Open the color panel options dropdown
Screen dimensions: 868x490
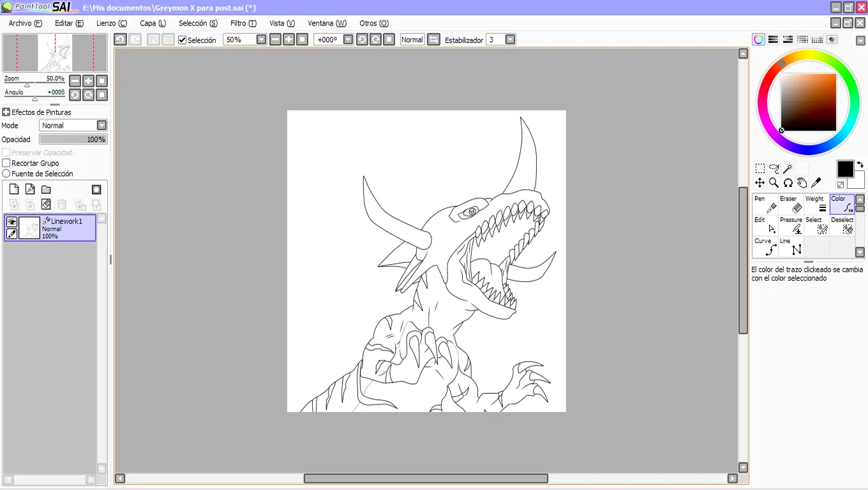[860, 40]
